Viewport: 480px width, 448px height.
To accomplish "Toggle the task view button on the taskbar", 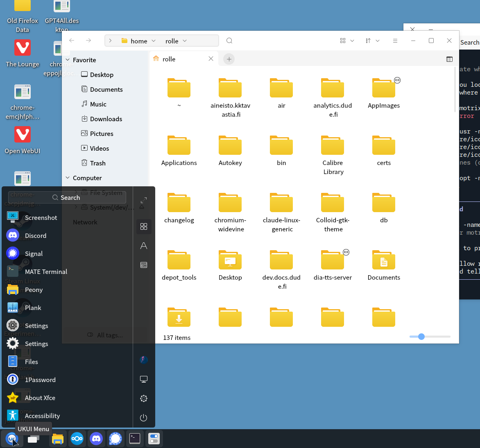I will click(33, 439).
